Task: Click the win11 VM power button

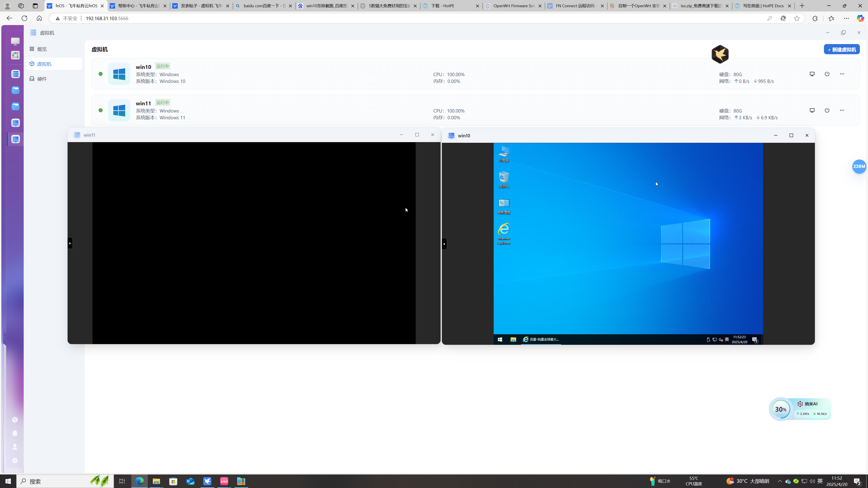Action: 827,110
